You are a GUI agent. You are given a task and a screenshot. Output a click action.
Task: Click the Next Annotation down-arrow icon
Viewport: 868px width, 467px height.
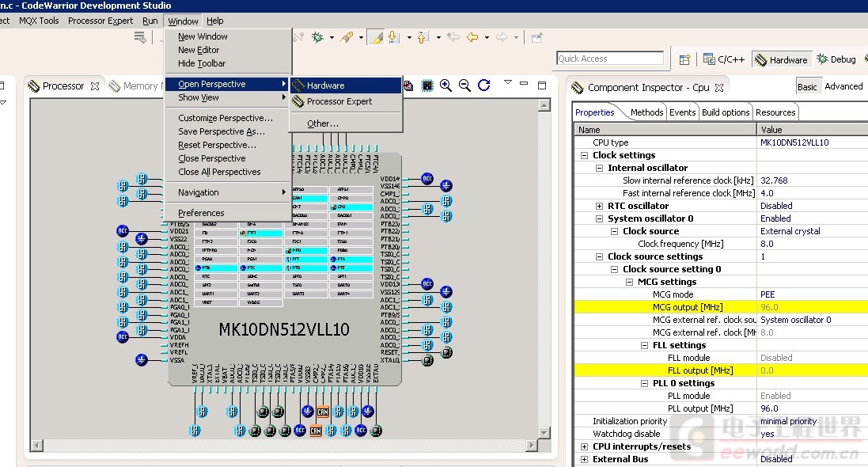(393, 38)
